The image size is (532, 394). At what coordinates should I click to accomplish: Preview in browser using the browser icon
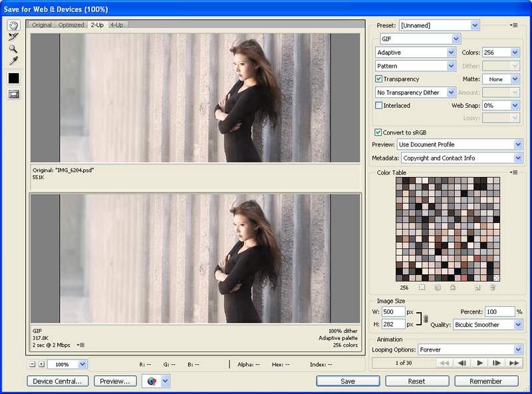[152, 381]
